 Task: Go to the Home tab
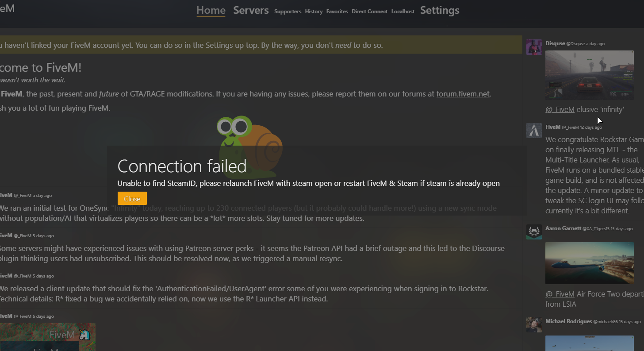tap(211, 10)
